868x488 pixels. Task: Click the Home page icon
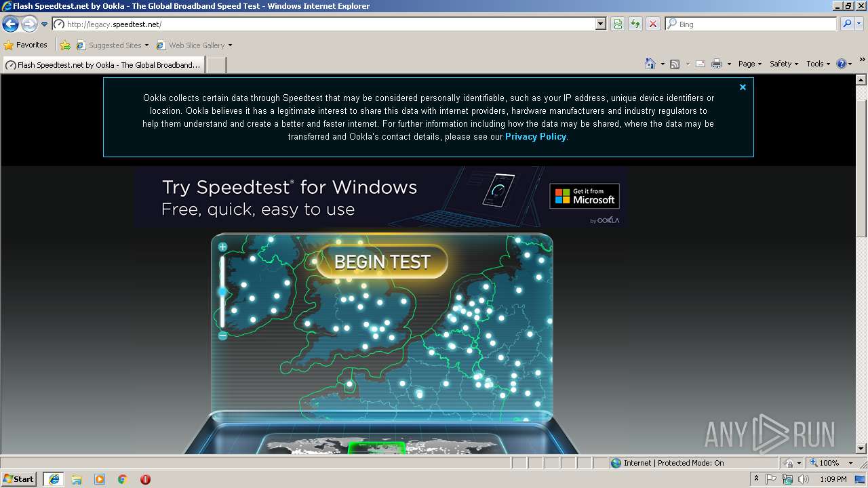tap(650, 64)
